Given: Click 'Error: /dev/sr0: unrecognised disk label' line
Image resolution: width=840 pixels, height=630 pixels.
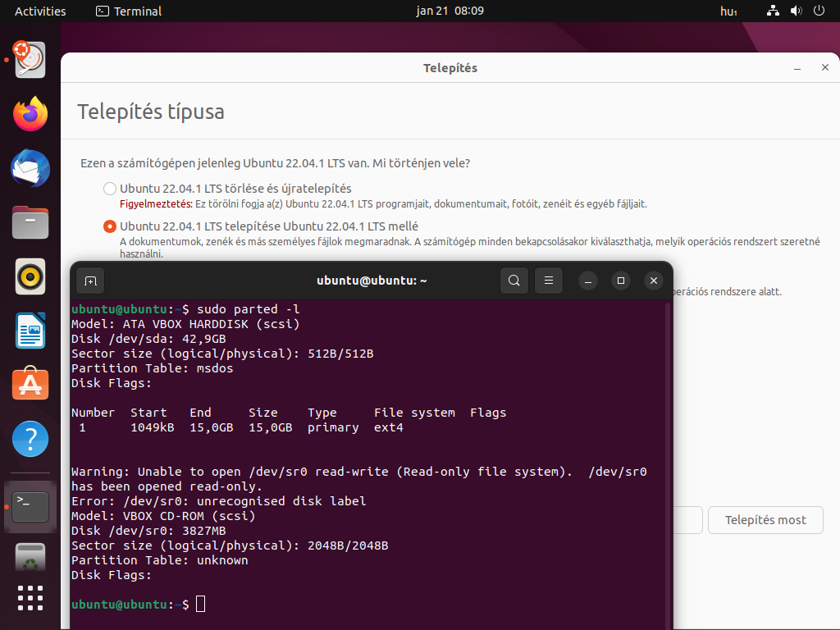Looking at the screenshot, I should click(x=218, y=501).
